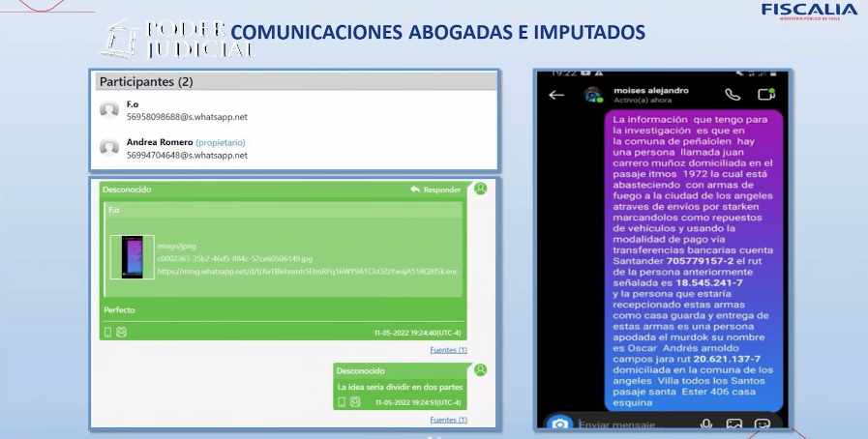The width and height of the screenshot is (868, 439).
Task: Click the green avatar beside first Desconocido message
Action: (480, 189)
